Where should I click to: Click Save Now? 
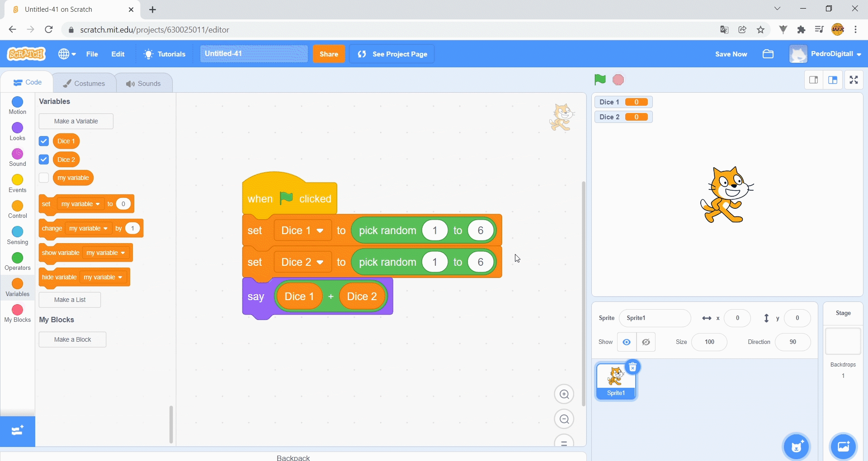[731, 54]
